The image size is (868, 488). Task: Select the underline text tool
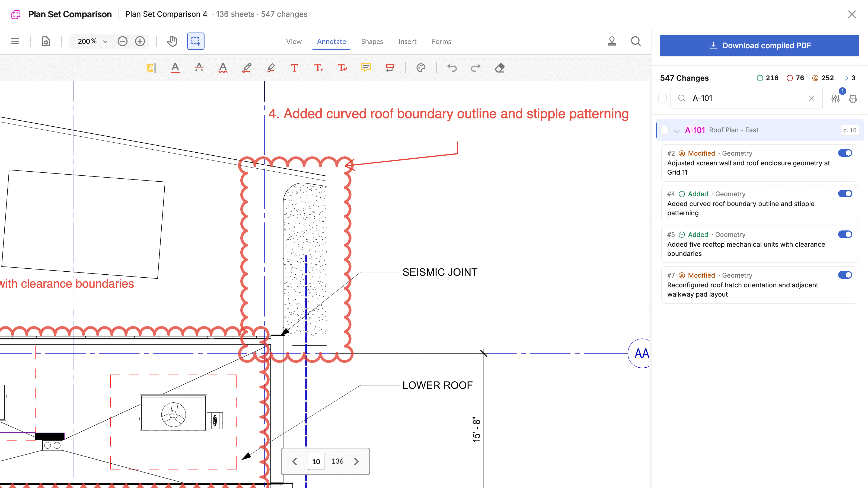tap(175, 68)
